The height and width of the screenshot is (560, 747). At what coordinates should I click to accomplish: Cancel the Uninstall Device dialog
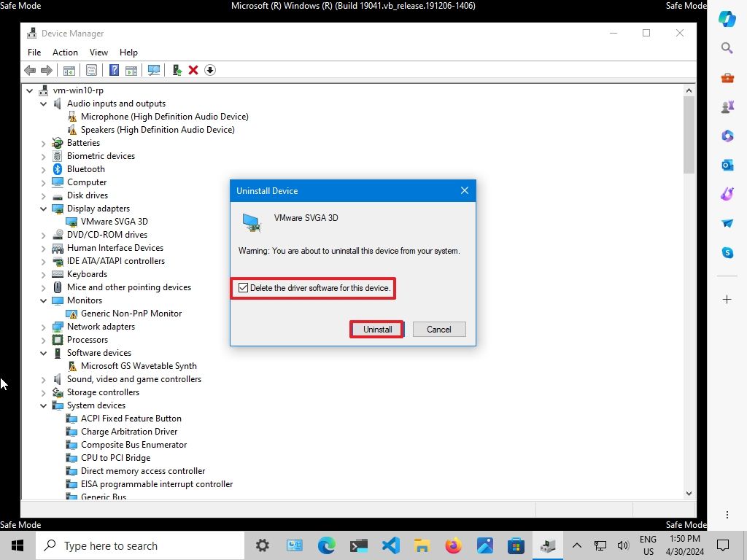[x=438, y=329]
